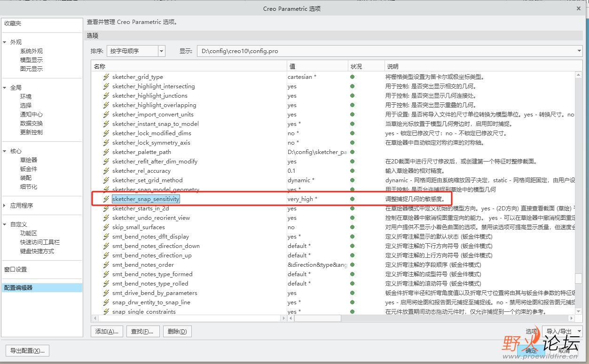Collapse the 核心 tree group

click(x=5, y=151)
